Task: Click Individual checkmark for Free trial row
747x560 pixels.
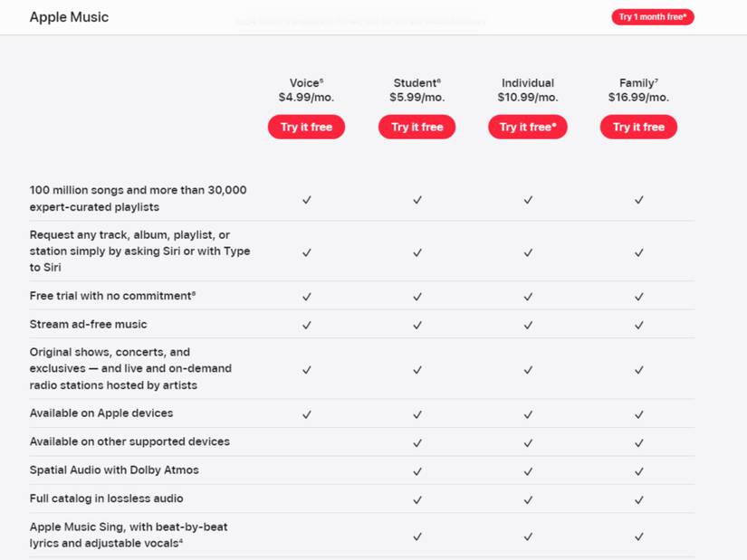Action: (x=528, y=297)
